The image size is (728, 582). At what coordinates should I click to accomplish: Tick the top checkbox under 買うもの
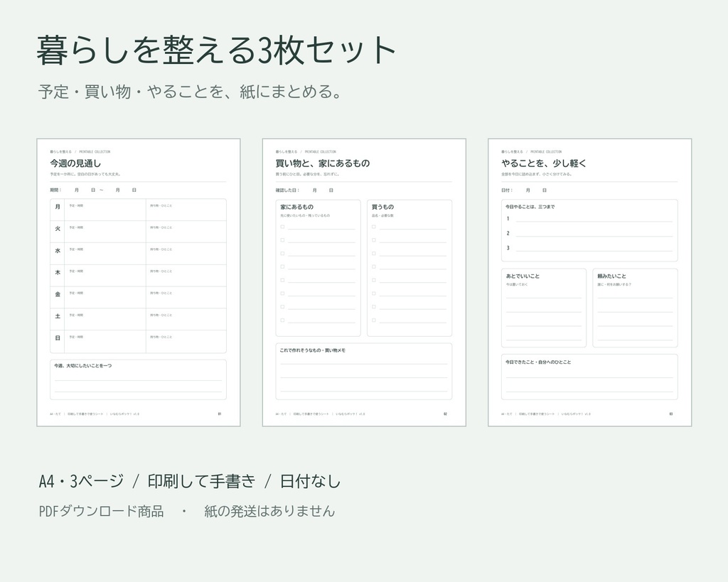coord(374,227)
